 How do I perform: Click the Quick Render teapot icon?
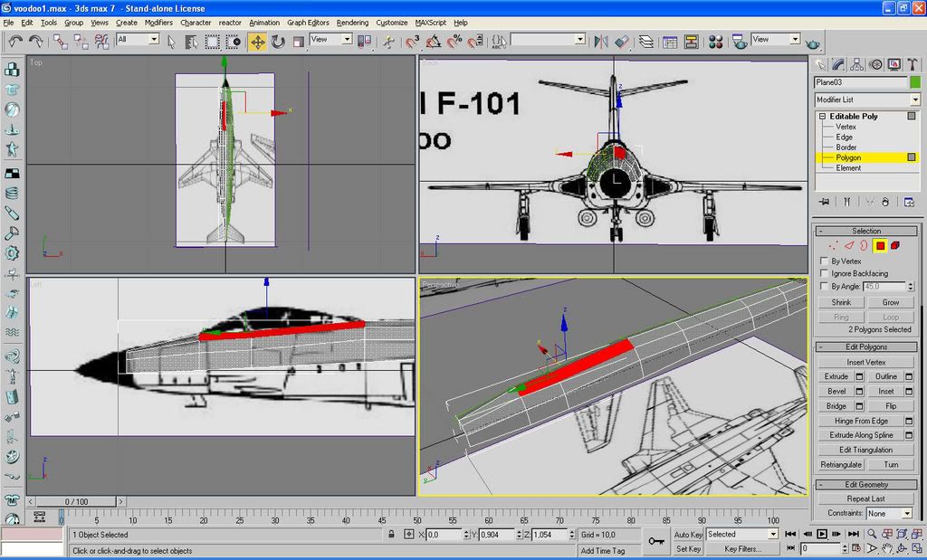tap(813, 43)
